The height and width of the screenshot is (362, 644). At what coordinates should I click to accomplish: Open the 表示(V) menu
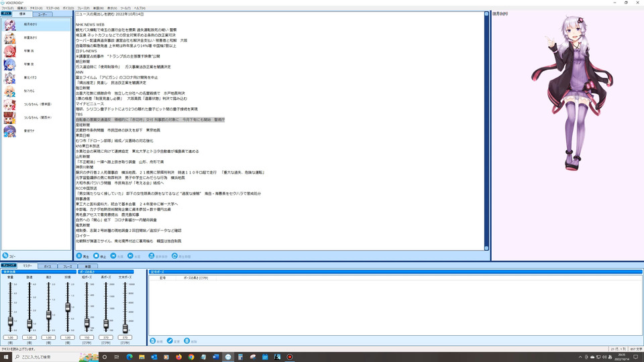tap(112, 8)
